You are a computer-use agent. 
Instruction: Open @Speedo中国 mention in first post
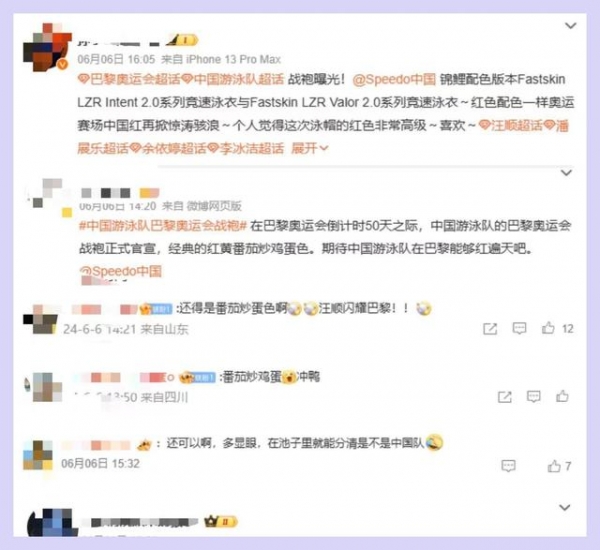pos(394,79)
